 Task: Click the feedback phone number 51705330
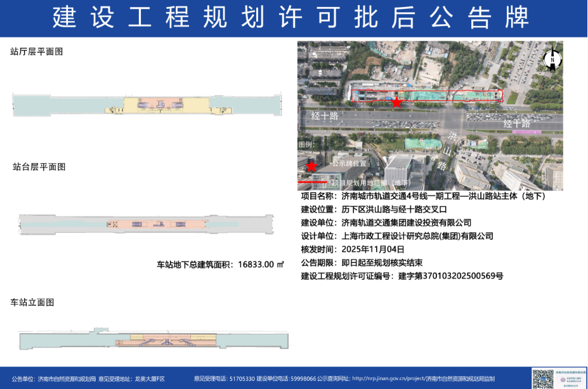(x=241, y=379)
